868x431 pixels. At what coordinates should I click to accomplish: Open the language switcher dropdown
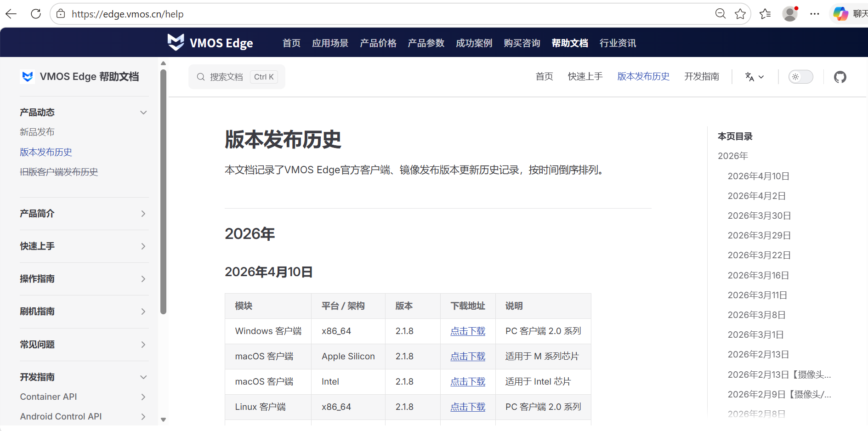[755, 77]
